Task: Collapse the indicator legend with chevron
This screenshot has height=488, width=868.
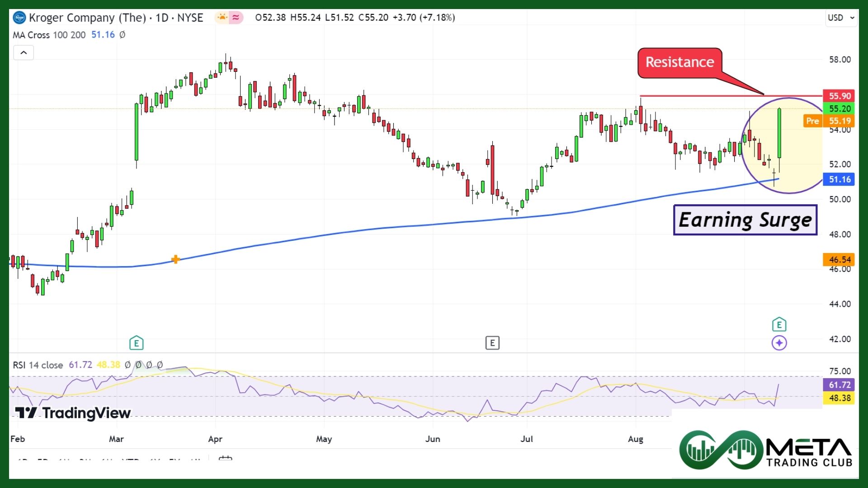Action: [x=24, y=53]
